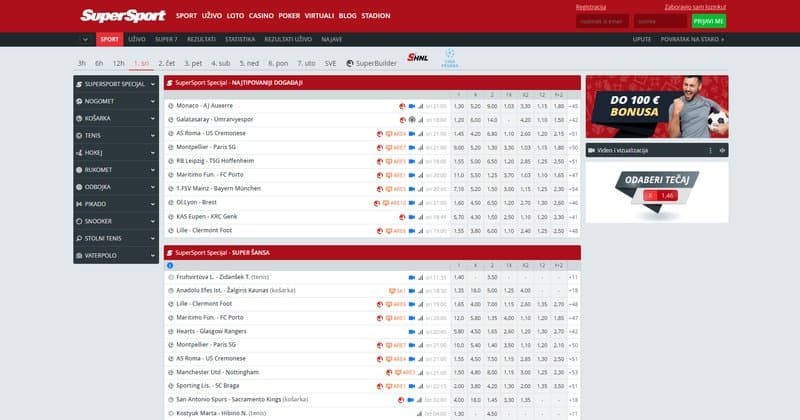Click video camera icon for RB Leipzig - TSG Hoffenheim

coord(412,161)
